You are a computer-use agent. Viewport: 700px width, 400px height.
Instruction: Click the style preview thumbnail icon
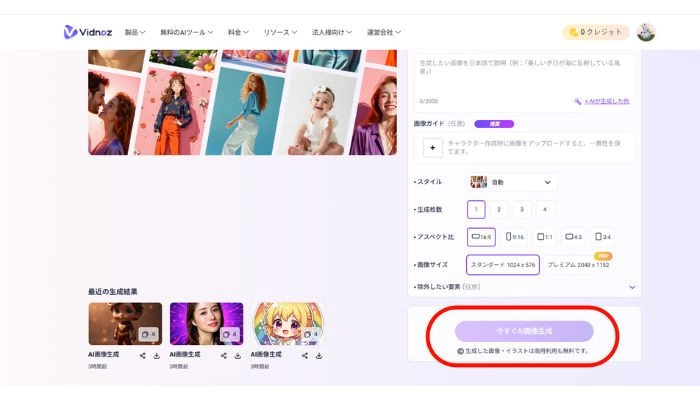pos(479,182)
